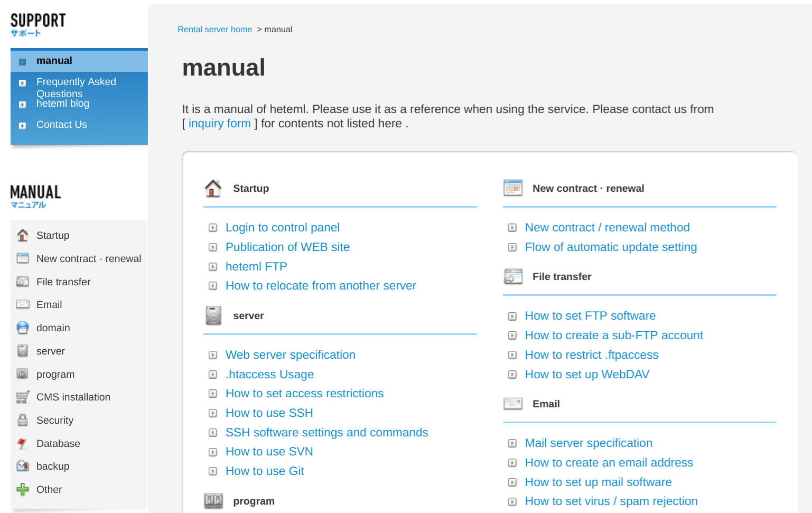Select Other in Manual sidebar
The height and width of the screenshot is (513, 812).
(x=49, y=489)
